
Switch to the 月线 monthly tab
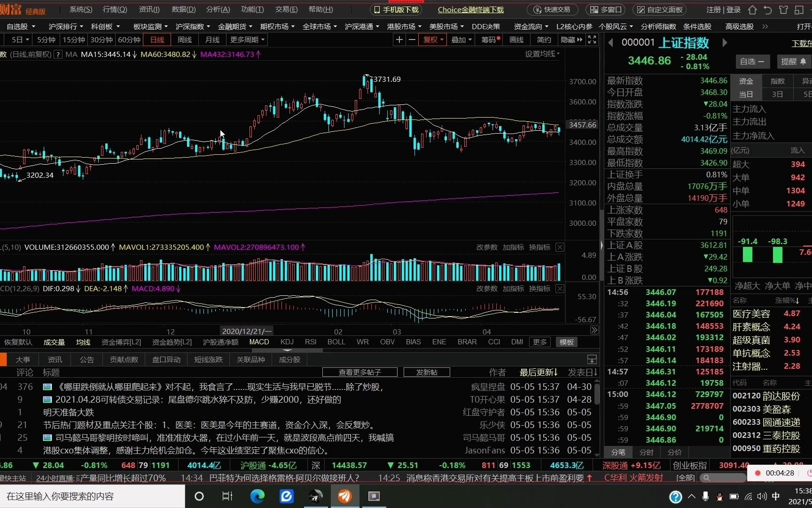(212, 40)
